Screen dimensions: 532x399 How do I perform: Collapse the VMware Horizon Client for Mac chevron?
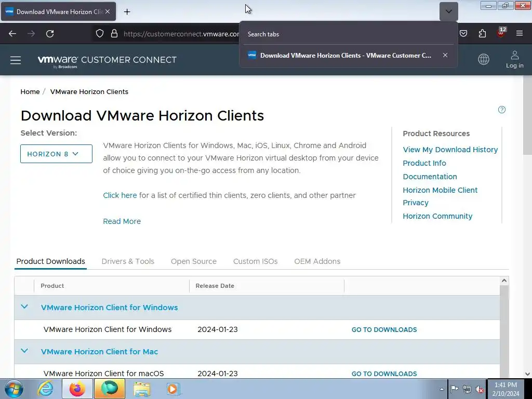24,351
